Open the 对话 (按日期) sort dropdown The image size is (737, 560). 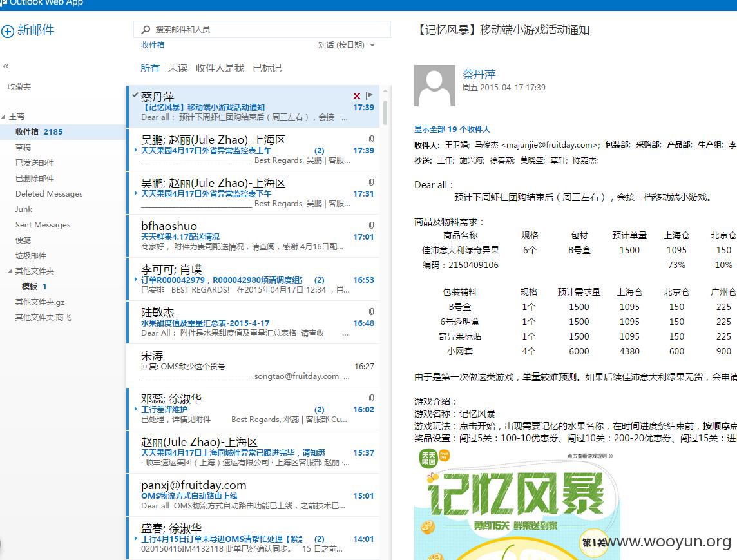point(347,45)
